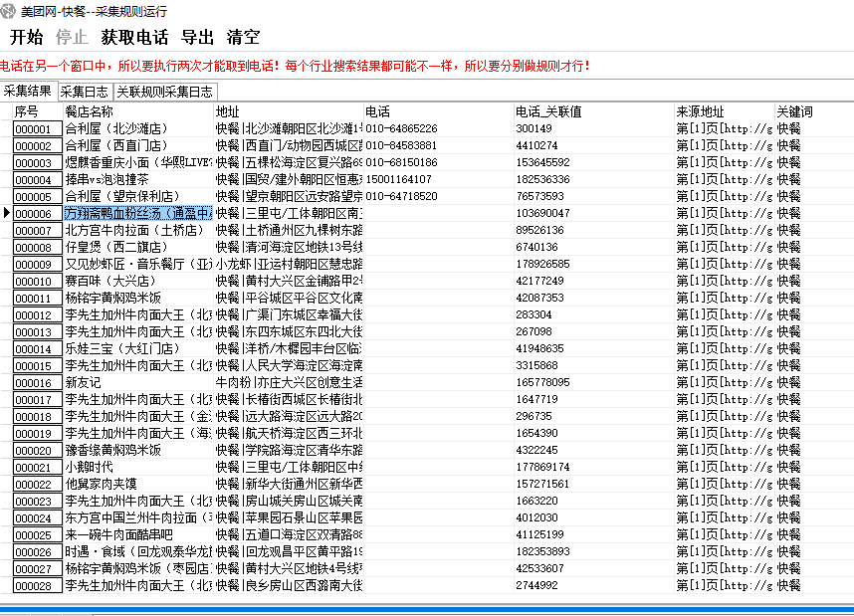Screen dimensions: 854x616
Task: Click the highlighted 方翔斋鸭血粉丝汤 cell
Action: 138,213
